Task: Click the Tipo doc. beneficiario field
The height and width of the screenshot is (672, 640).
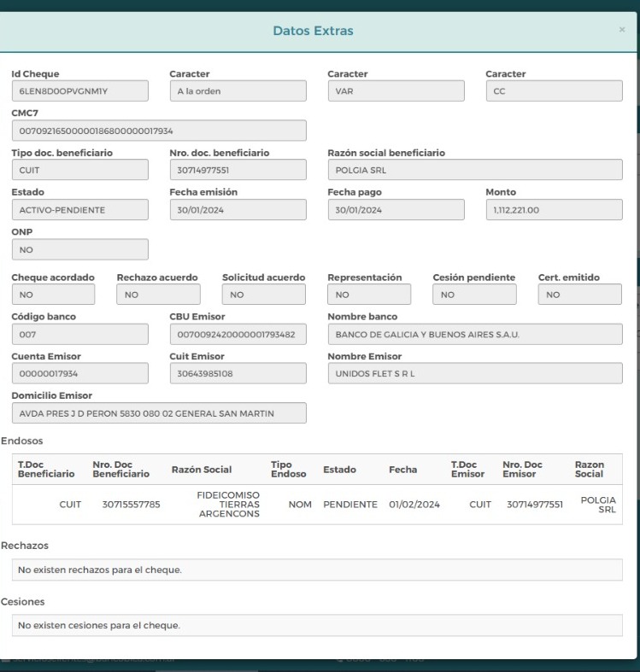Action: click(80, 170)
